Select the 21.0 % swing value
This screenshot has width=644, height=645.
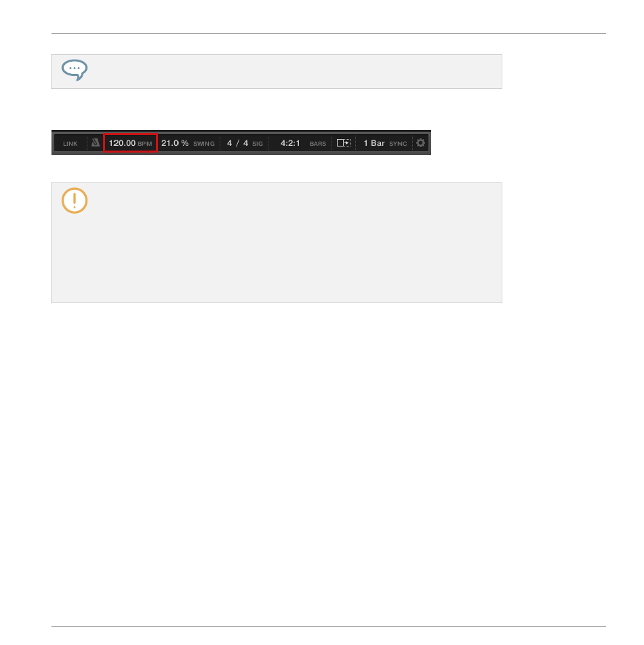[x=175, y=143]
